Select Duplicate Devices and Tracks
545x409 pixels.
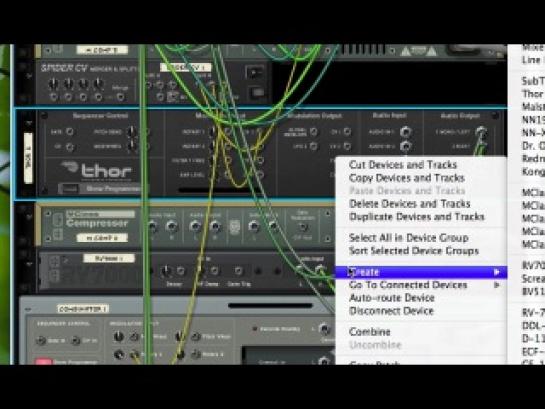(x=416, y=217)
